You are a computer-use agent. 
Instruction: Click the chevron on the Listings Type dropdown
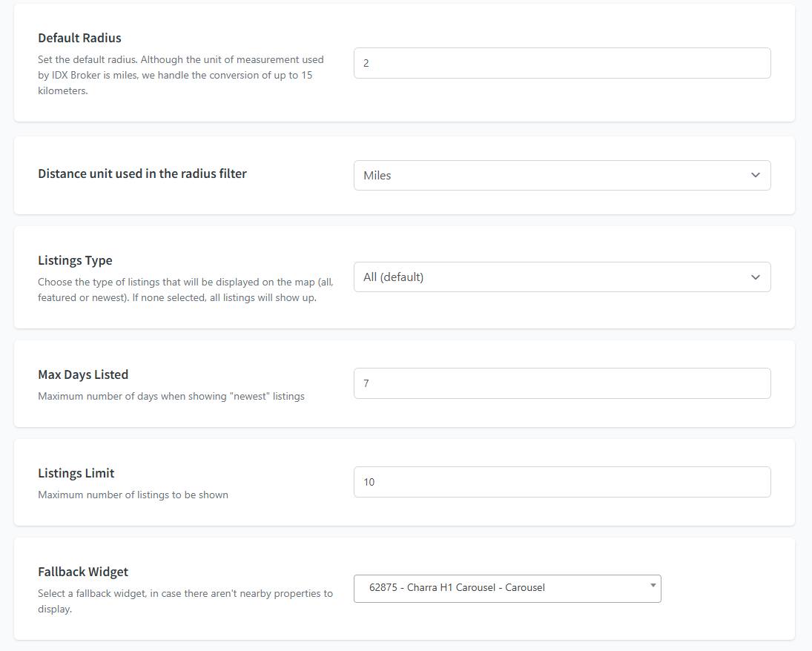tap(755, 277)
